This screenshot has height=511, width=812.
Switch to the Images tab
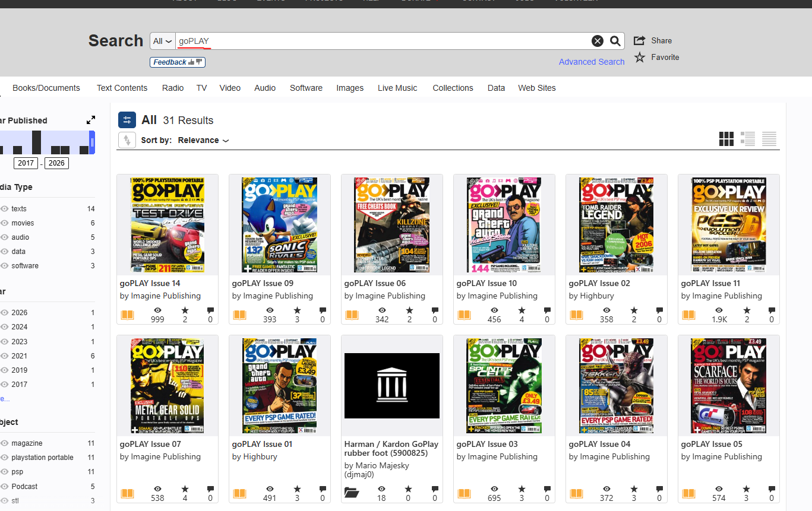click(x=350, y=88)
